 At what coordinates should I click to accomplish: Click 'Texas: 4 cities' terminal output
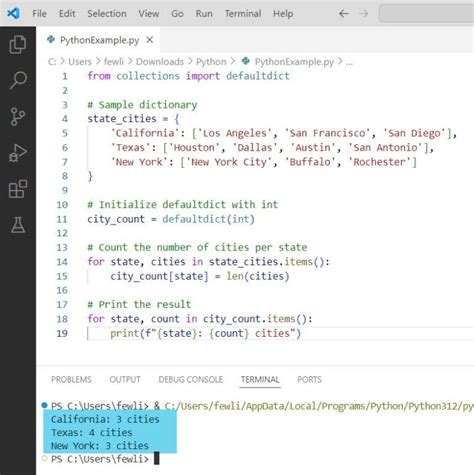click(x=92, y=433)
